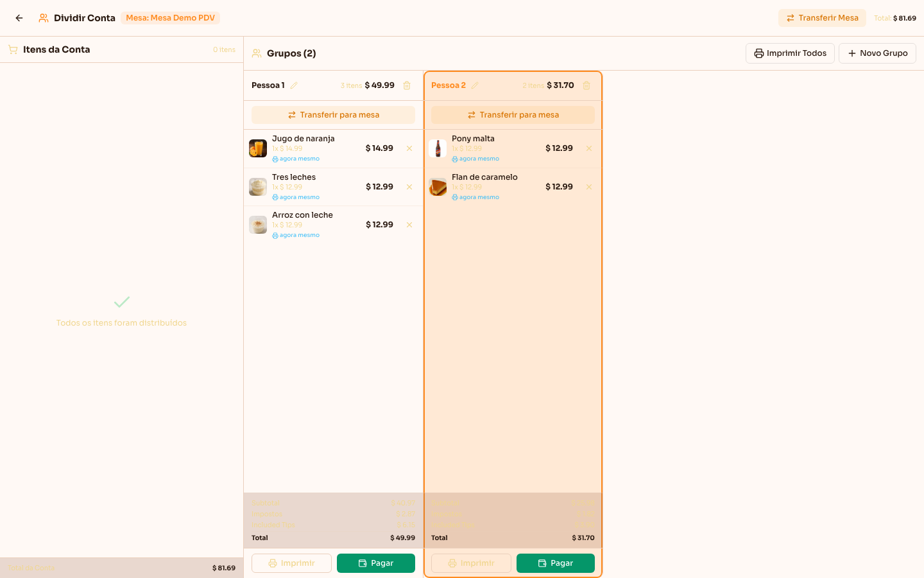This screenshot has height=578, width=924.
Task: Click the Pony malta bottle thumbnail
Action: coord(438,148)
